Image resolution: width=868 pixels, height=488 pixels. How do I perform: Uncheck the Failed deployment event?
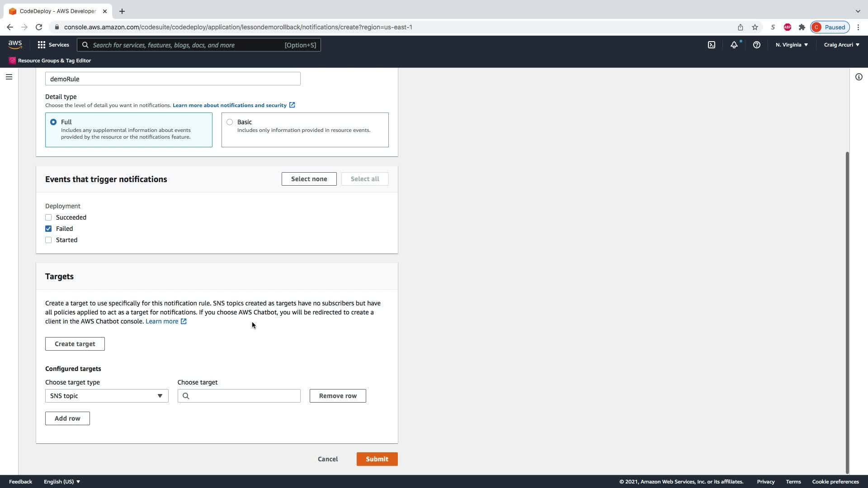pos(48,229)
